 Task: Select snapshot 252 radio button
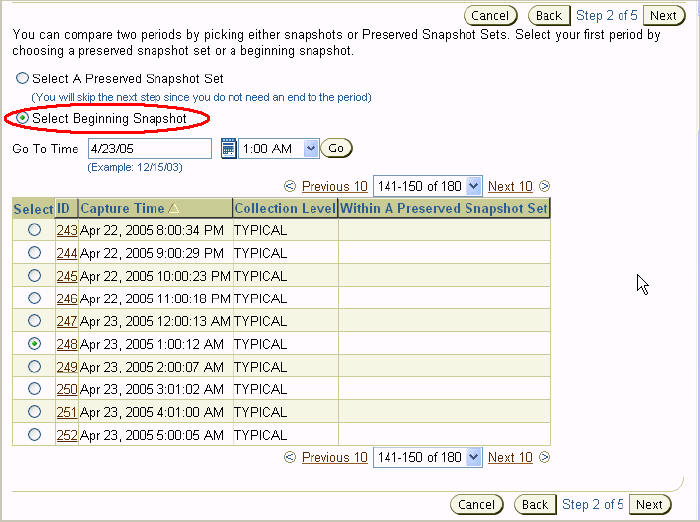(x=34, y=434)
